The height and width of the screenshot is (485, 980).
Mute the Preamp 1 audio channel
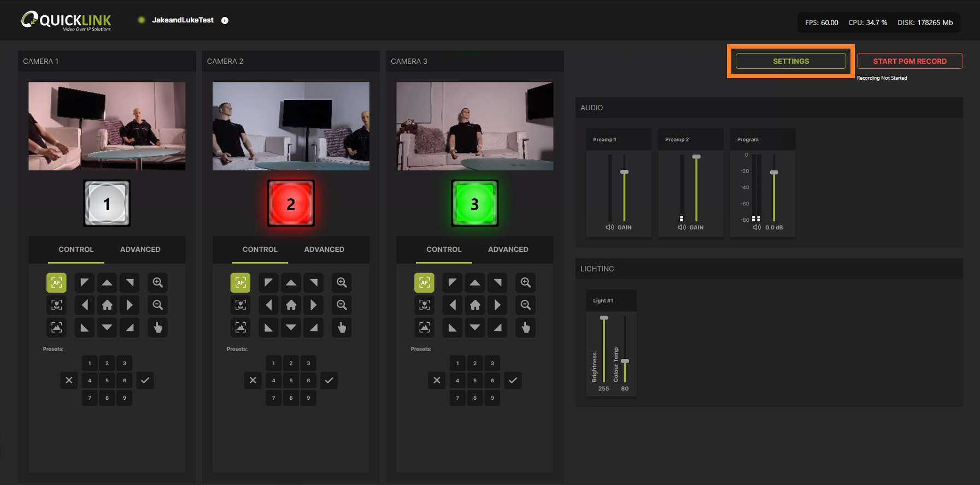(609, 227)
